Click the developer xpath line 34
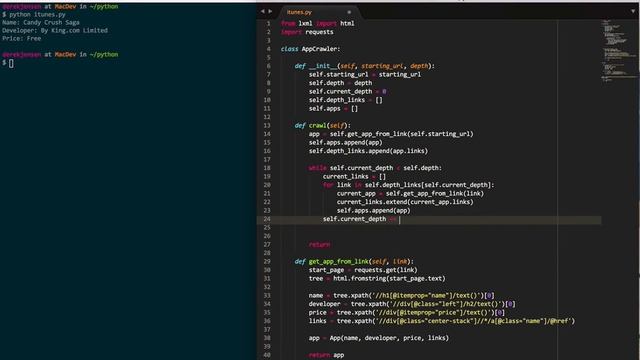This screenshot has width=640, height=360. (412, 304)
